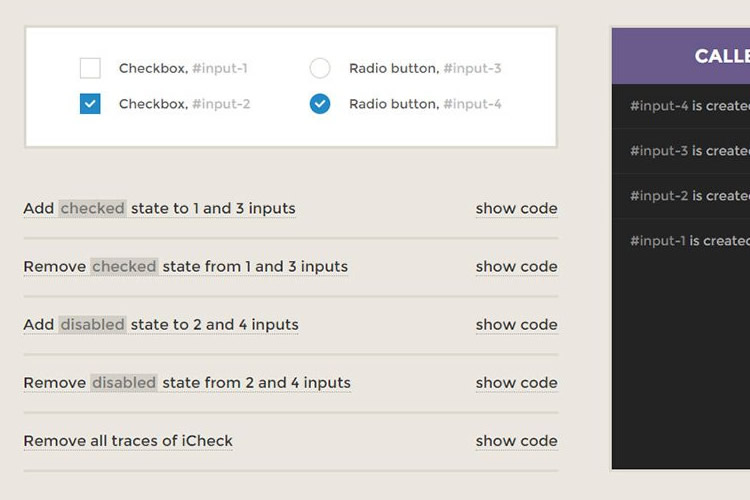Show code for removing all iCheck traces

pos(516,441)
